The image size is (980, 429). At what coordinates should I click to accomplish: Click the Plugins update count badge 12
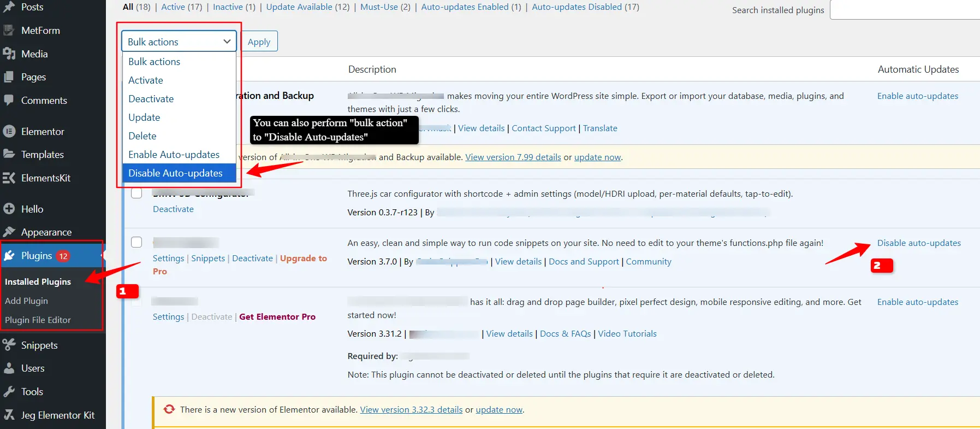(x=63, y=256)
